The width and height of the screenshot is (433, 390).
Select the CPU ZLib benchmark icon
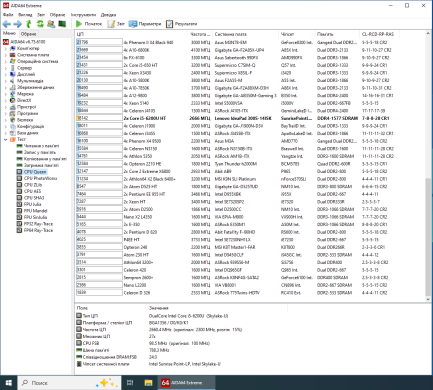20,185
